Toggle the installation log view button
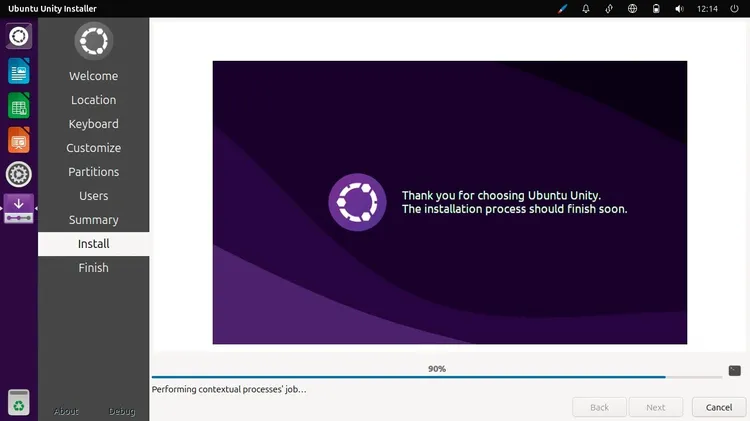Image resolution: width=750 pixels, height=421 pixels. [x=735, y=370]
